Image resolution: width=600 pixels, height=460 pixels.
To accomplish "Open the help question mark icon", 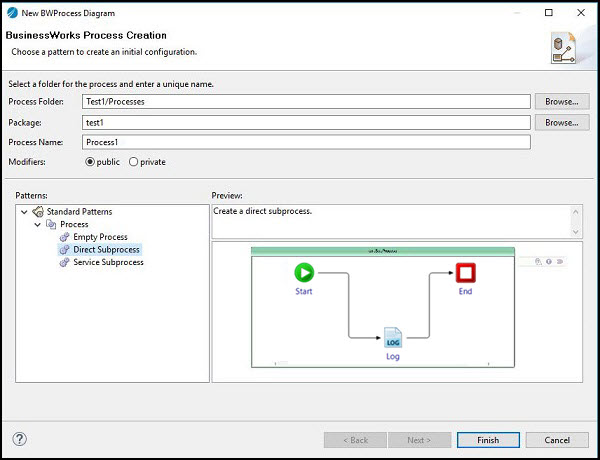I will [20, 439].
